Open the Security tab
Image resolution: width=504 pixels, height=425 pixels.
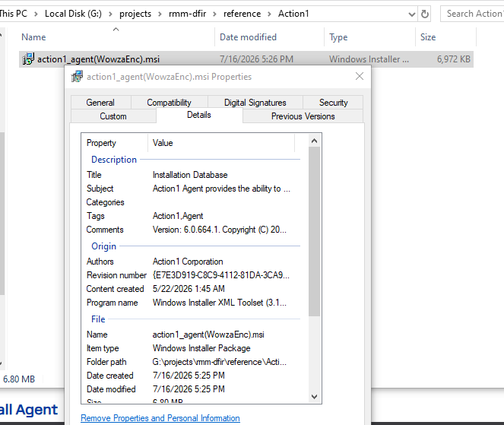pos(333,102)
